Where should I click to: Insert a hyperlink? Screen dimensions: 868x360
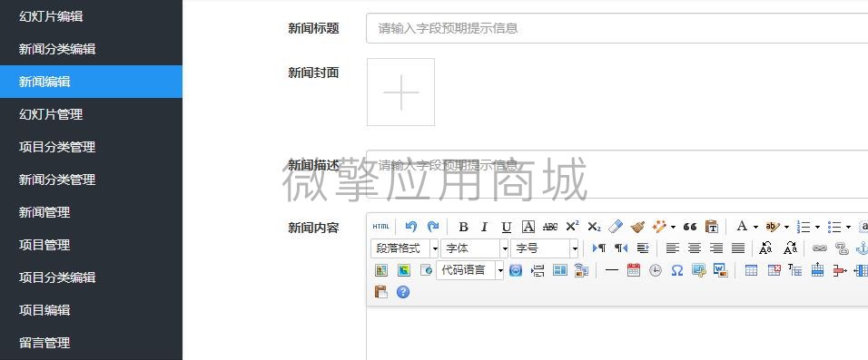tap(819, 248)
